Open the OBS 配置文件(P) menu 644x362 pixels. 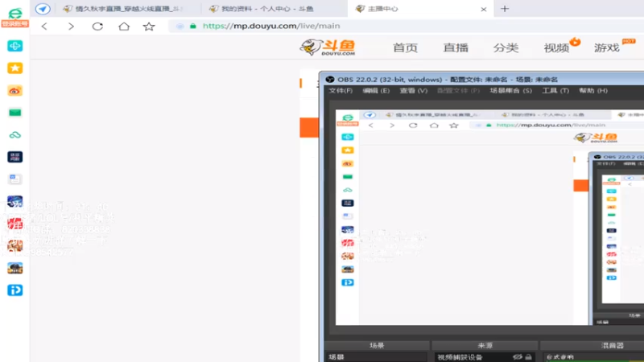[458, 91]
